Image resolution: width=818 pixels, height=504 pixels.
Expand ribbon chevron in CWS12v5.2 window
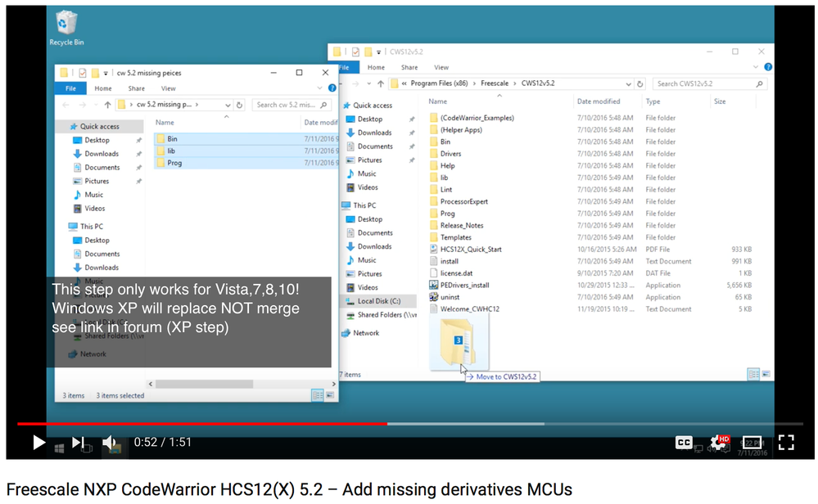[x=756, y=67]
